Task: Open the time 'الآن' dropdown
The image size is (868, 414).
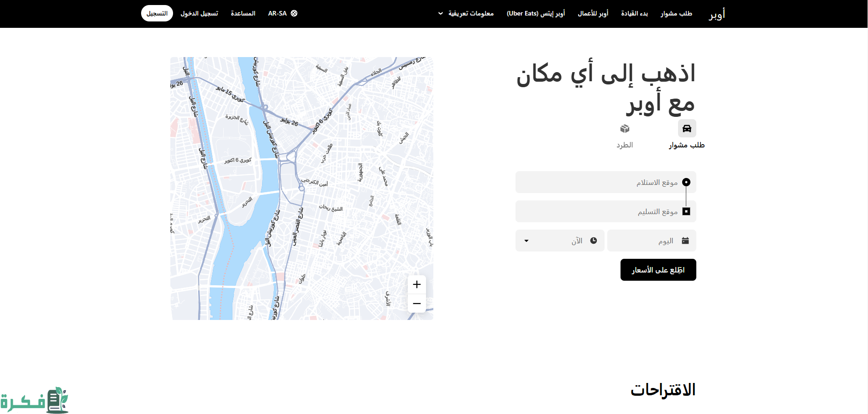Action: pos(560,241)
